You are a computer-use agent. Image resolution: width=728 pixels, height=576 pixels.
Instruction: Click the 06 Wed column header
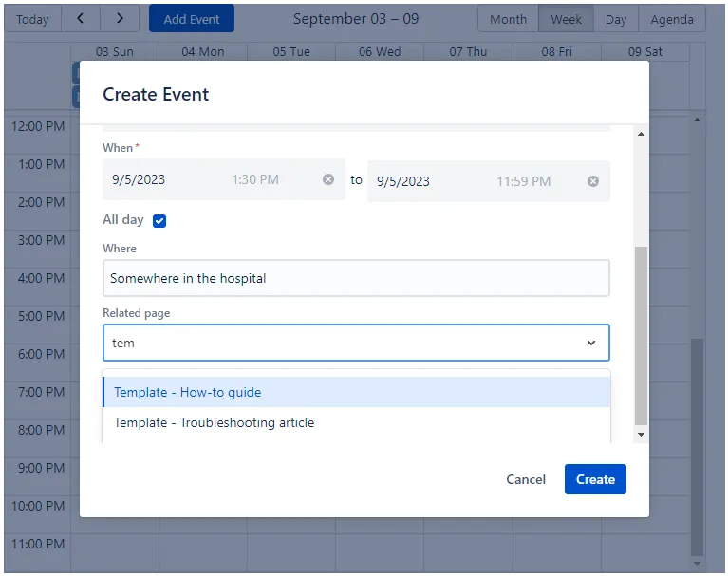pyautogui.click(x=380, y=51)
